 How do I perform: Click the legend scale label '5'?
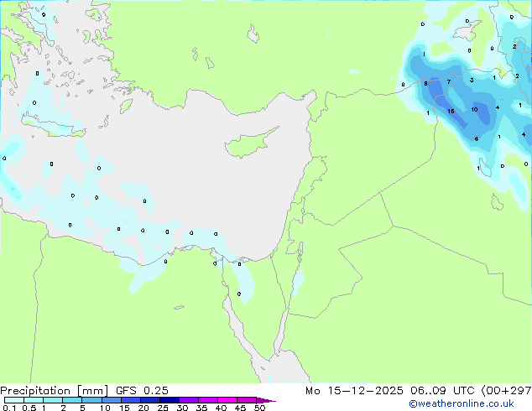[82, 408]
